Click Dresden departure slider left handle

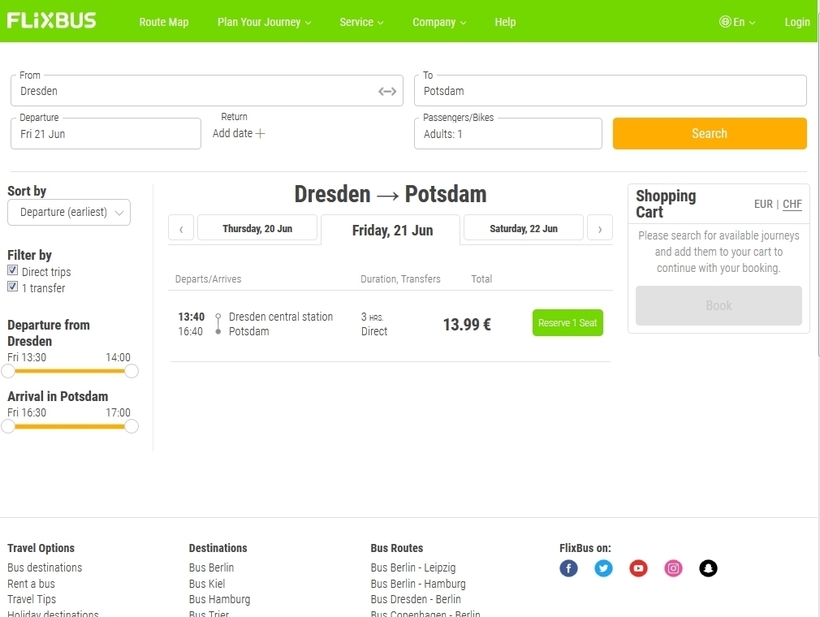pyautogui.click(x=8, y=371)
